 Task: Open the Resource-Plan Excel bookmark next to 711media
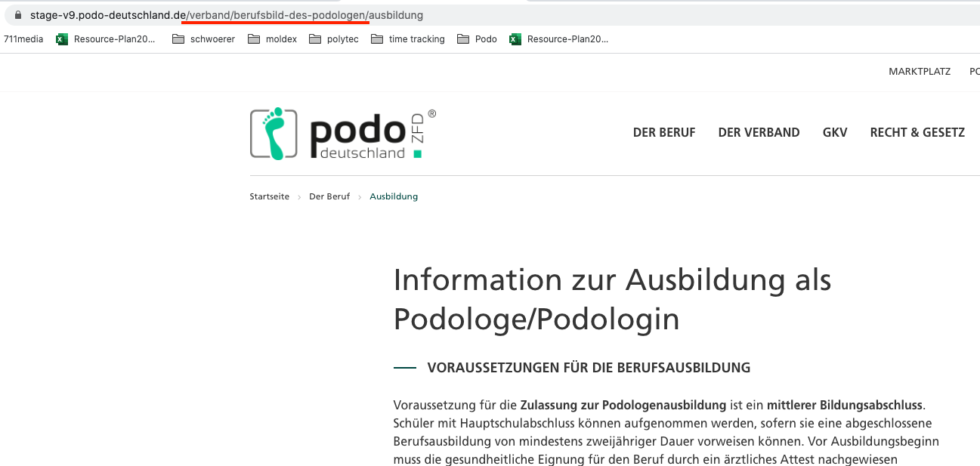(107, 39)
